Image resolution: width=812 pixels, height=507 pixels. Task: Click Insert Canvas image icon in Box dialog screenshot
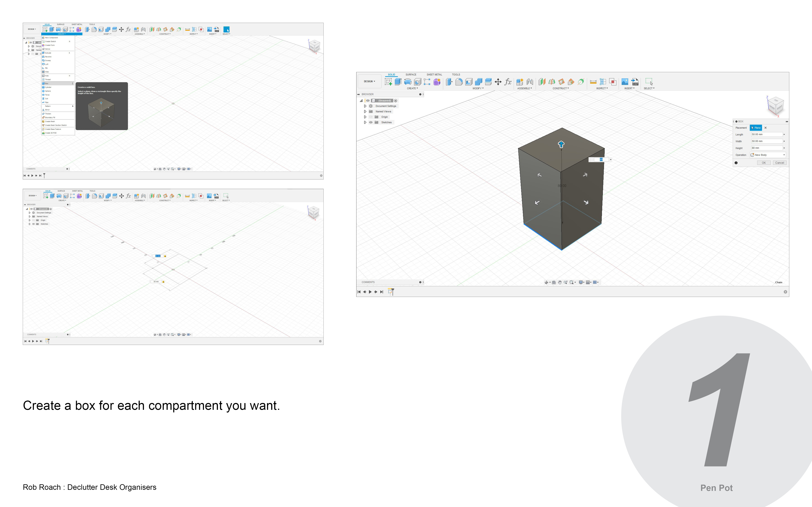pyautogui.click(x=625, y=82)
